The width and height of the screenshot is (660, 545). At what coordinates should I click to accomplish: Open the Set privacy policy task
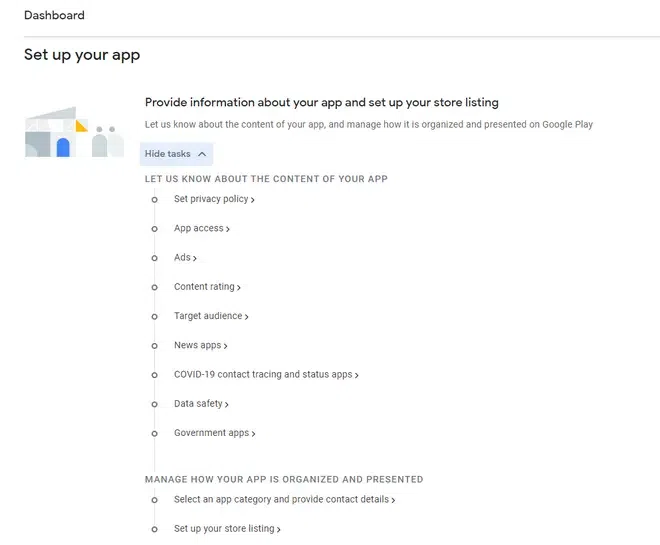[x=214, y=199]
